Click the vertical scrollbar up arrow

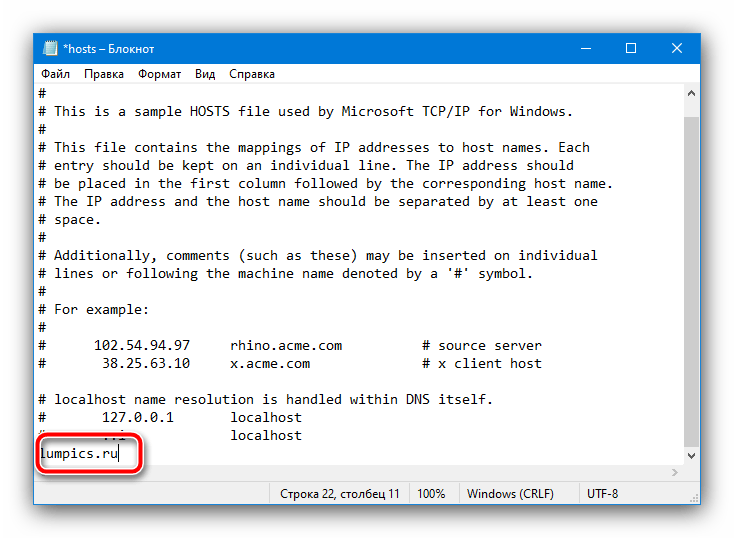point(691,94)
